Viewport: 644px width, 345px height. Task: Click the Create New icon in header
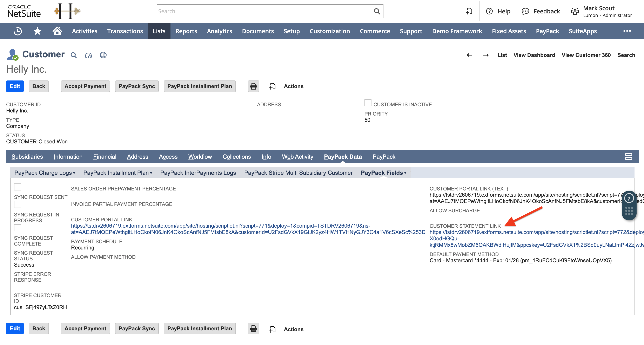(469, 11)
